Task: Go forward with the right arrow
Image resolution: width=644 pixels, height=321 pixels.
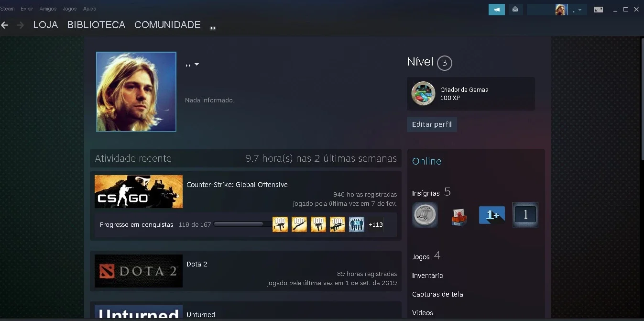Action: click(20, 25)
